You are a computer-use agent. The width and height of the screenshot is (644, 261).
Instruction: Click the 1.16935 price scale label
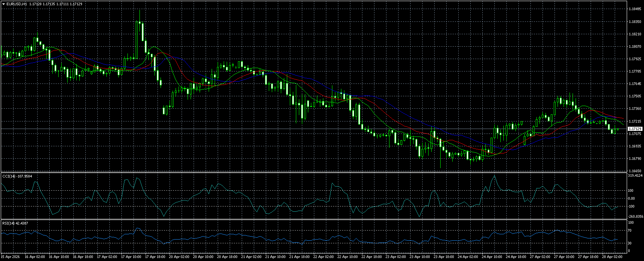tap(635, 146)
